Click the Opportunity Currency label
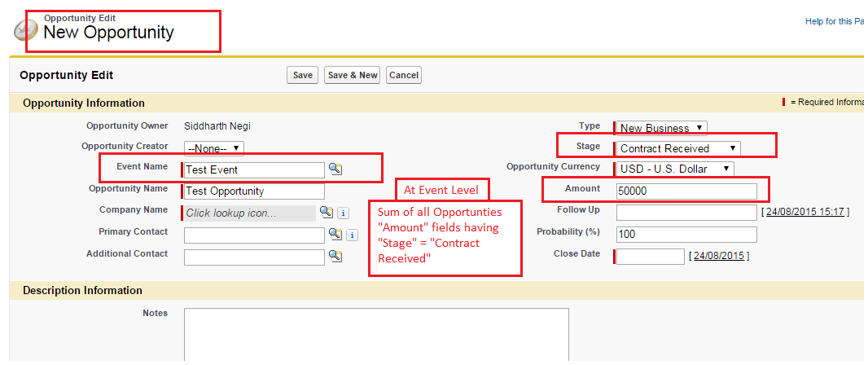 coord(553,166)
